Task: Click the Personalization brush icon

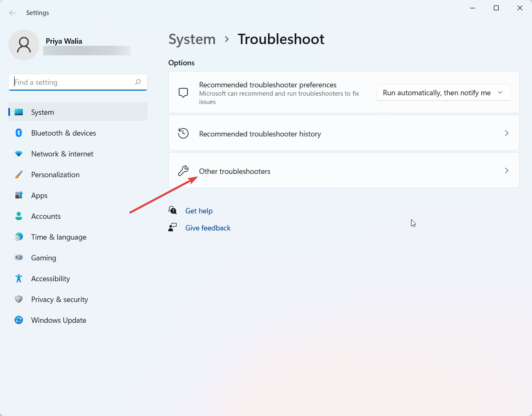Action: pyautogui.click(x=19, y=174)
